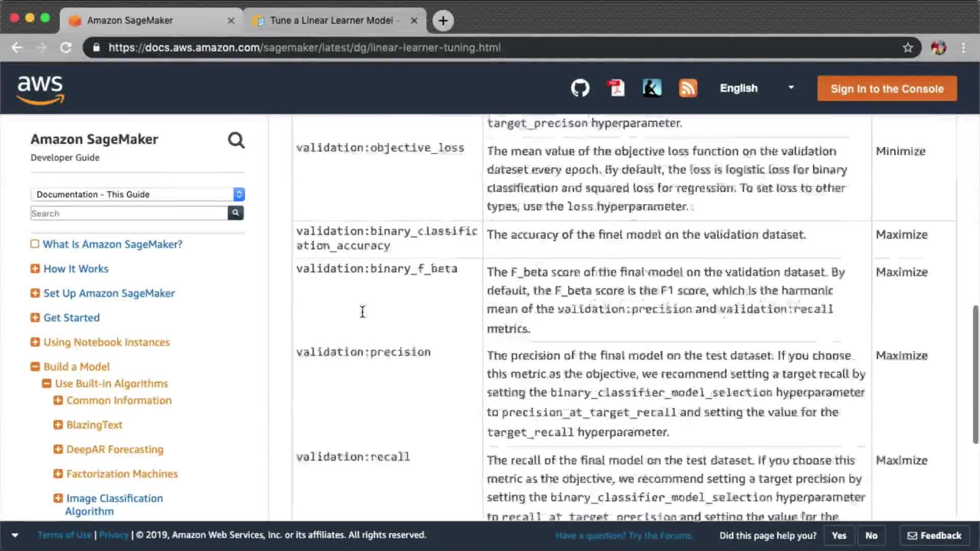Open the RSS feed icon
Viewport: 980px width, 551px height.
pyautogui.click(x=688, y=88)
